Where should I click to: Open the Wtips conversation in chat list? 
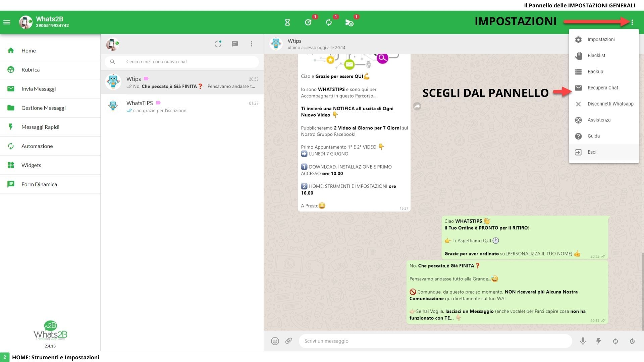[x=182, y=82]
